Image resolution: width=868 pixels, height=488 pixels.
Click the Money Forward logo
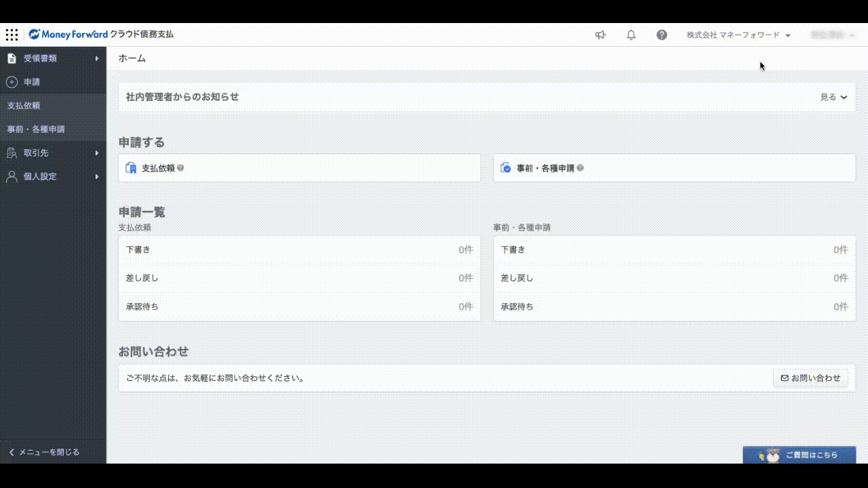pyautogui.click(x=68, y=35)
